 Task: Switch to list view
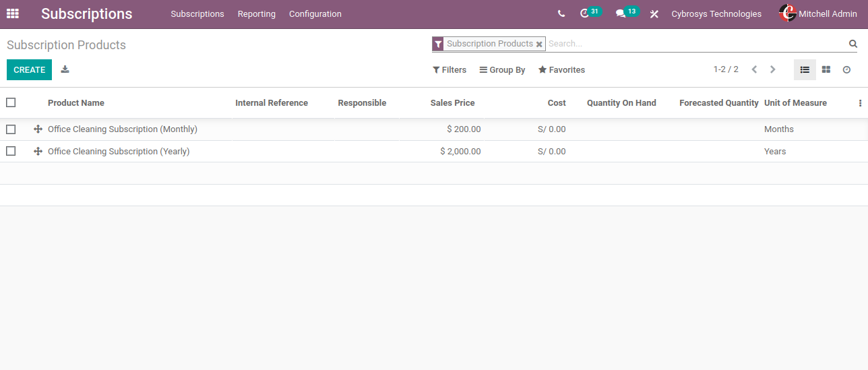[x=805, y=69]
